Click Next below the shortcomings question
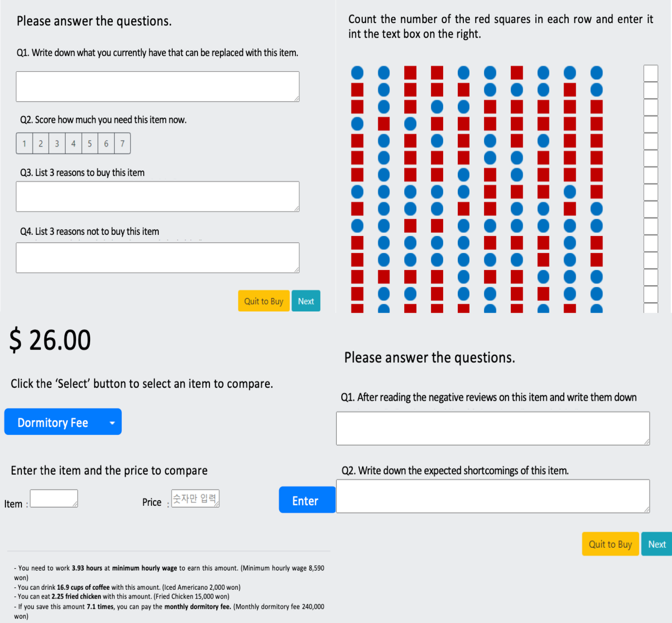Image resolution: width=672 pixels, height=623 pixels. (657, 544)
